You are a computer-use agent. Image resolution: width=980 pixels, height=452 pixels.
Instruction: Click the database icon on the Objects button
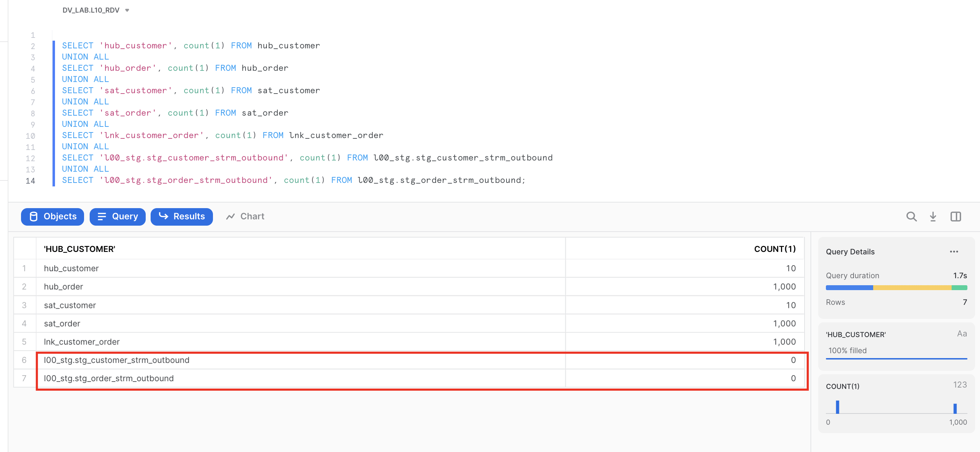34,217
